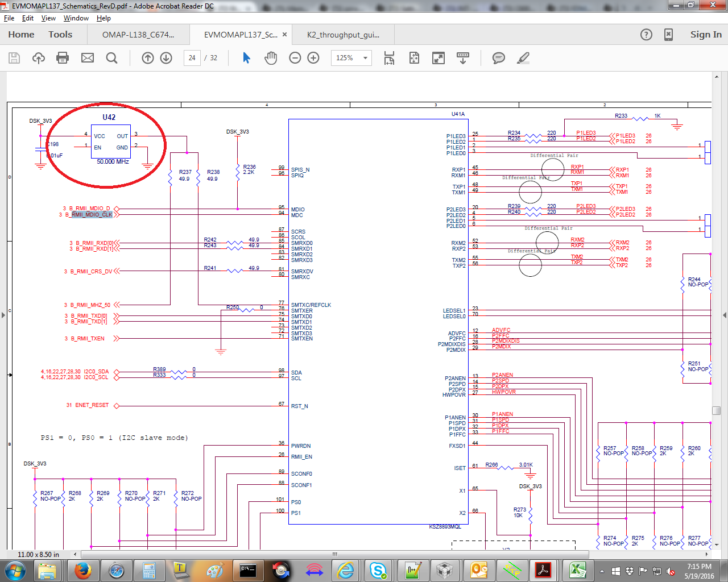Open the File menu

9,18
